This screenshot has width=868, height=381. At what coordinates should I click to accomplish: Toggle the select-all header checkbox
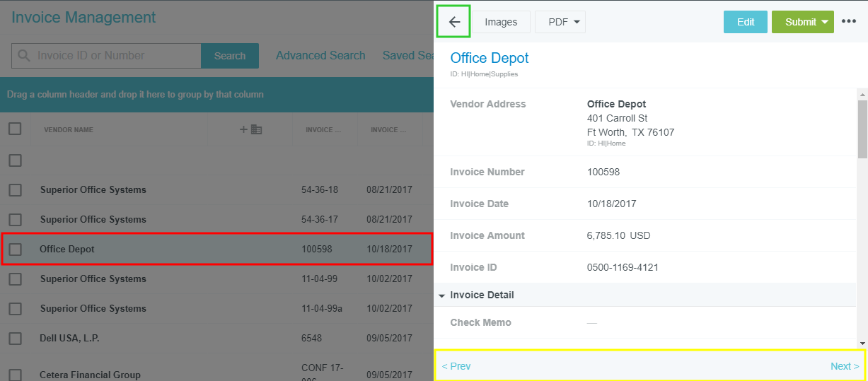pyautogui.click(x=15, y=129)
